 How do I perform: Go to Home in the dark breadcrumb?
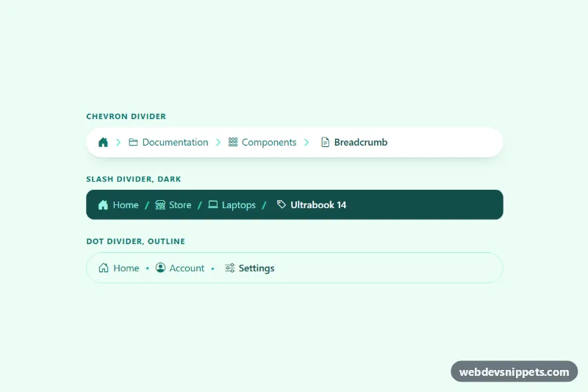pyautogui.click(x=126, y=204)
